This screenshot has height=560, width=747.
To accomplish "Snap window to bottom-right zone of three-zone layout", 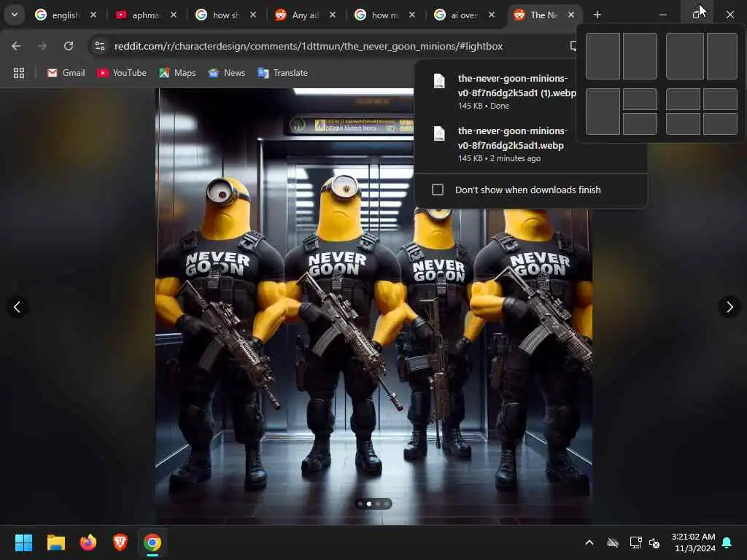I will tap(640, 124).
